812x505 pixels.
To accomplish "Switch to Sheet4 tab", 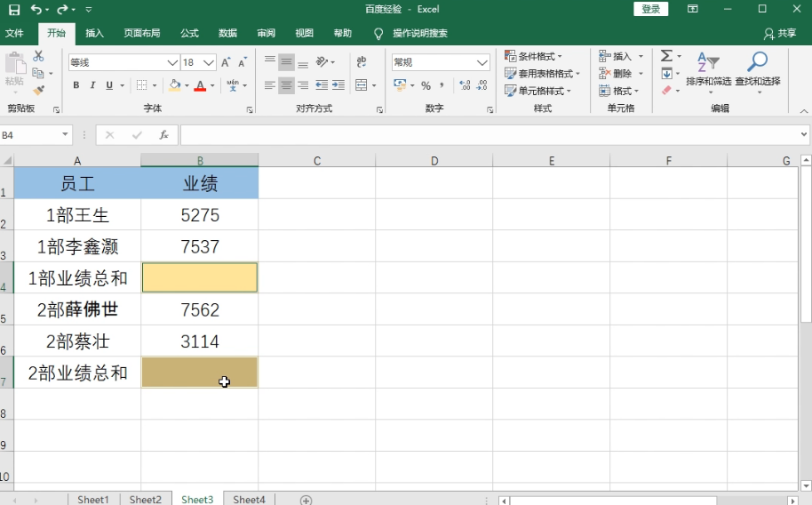I will point(249,500).
